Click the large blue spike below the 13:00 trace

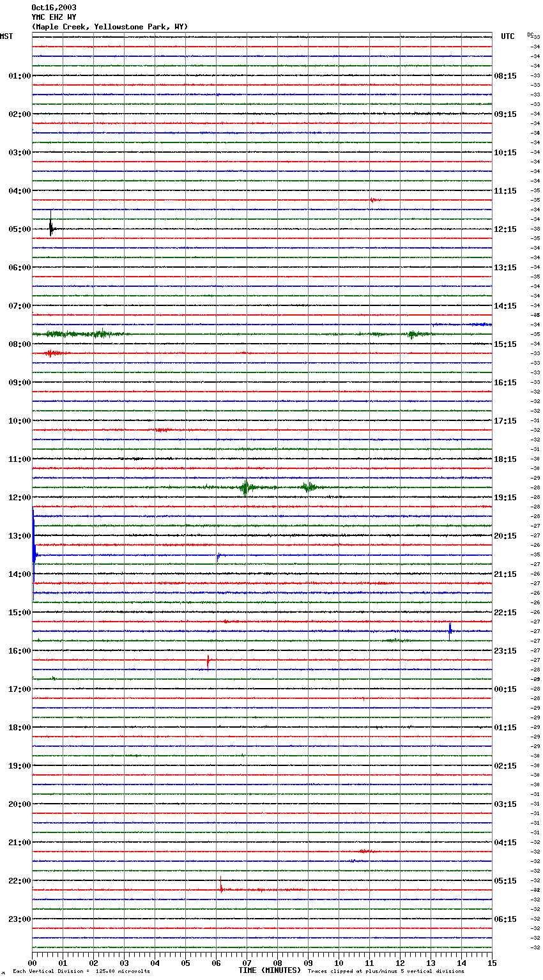click(x=33, y=553)
